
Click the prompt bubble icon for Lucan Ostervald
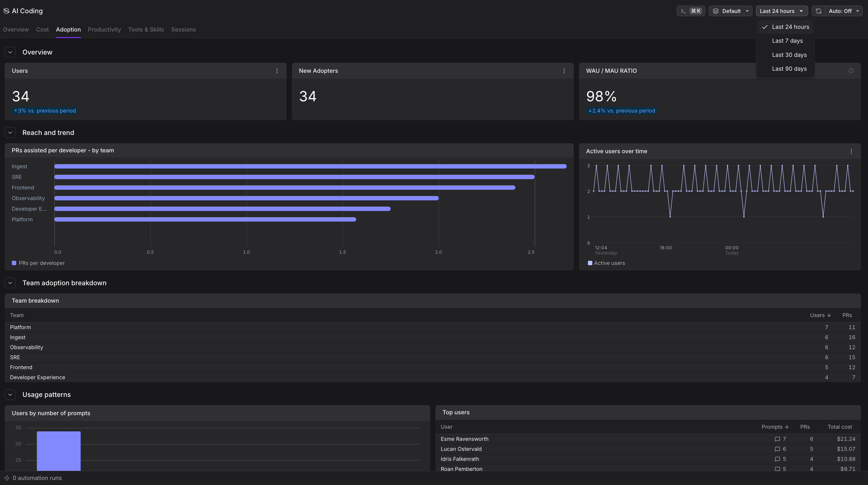pyautogui.click(x=777, y=449)
